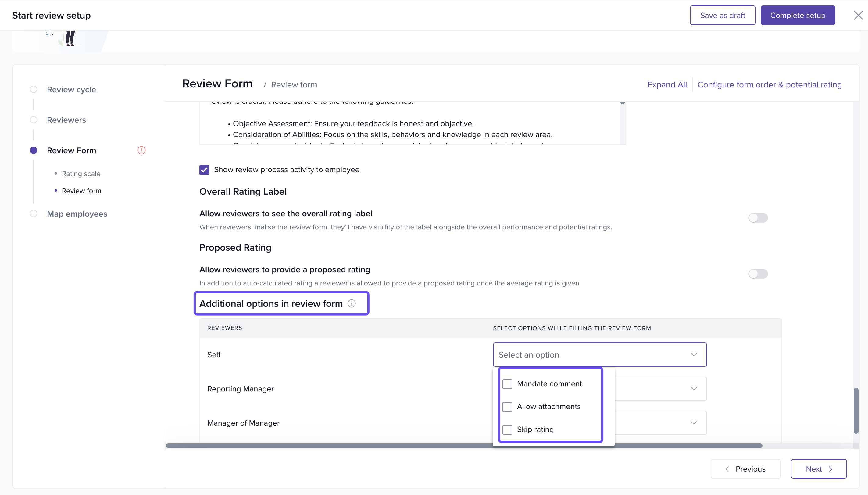Go to Rating scale sub-step
Viewport: 868px width, 495px height.
81,174
